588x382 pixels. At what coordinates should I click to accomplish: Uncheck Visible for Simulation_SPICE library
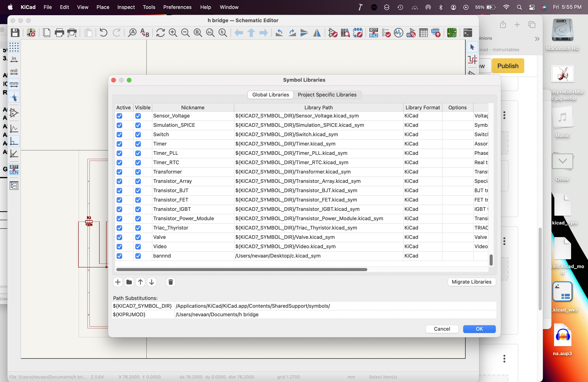pos(138,125)
